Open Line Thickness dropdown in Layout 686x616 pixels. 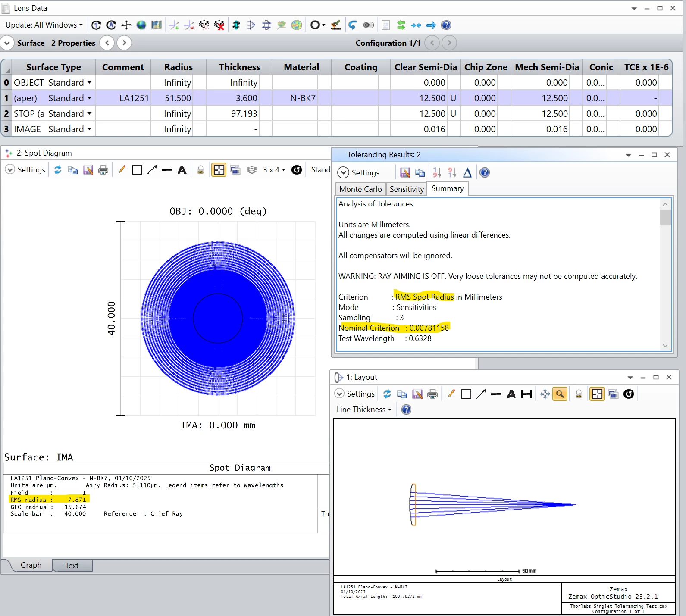364,410
